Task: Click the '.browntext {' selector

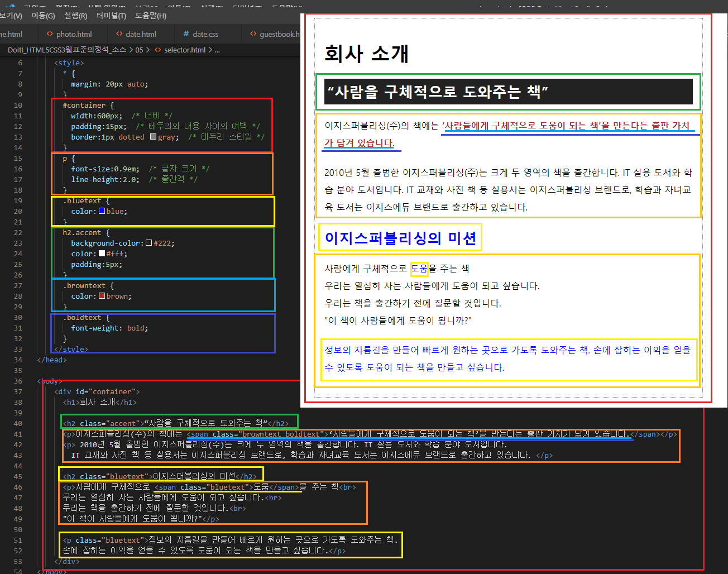Action: 88,285
